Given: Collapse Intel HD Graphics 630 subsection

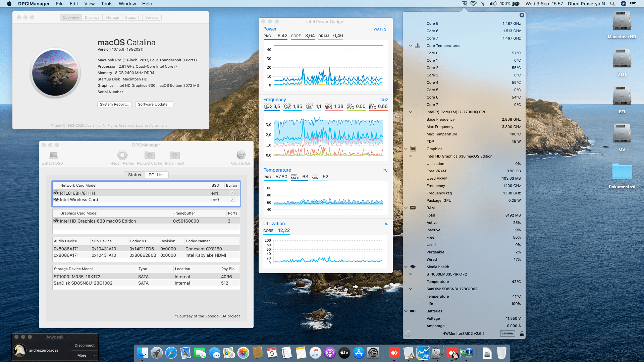Looking at the screenshot, I should tap(410, 156).
